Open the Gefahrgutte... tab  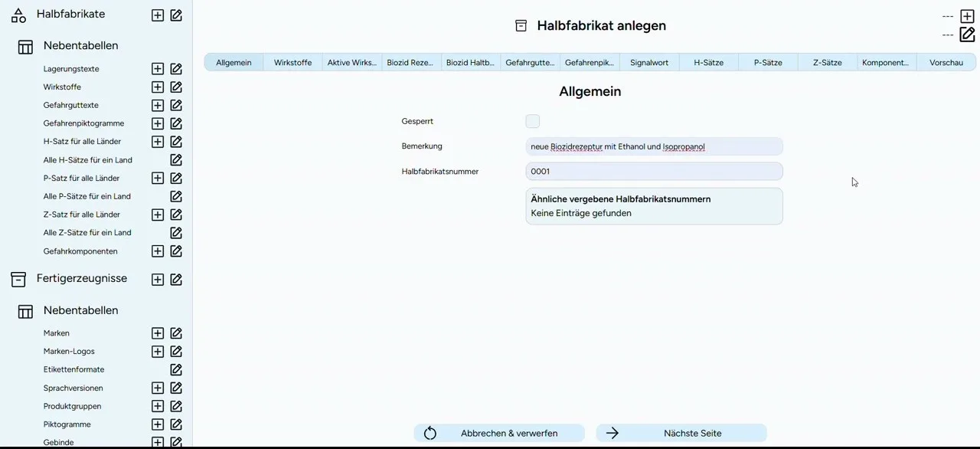[530, 62]
